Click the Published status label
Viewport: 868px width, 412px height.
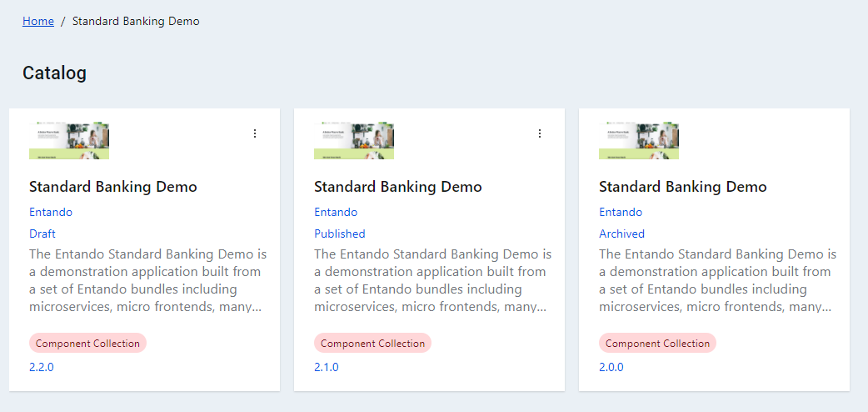coord(340,234)
